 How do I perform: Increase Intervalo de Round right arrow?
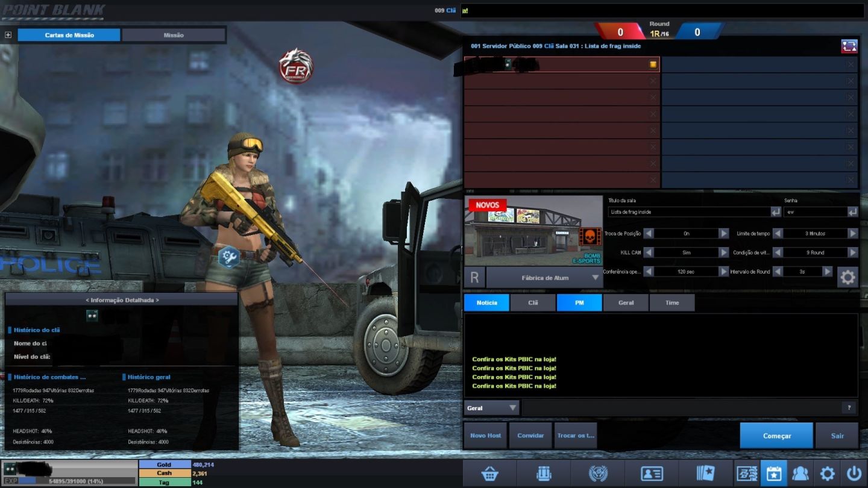point(828,272)
